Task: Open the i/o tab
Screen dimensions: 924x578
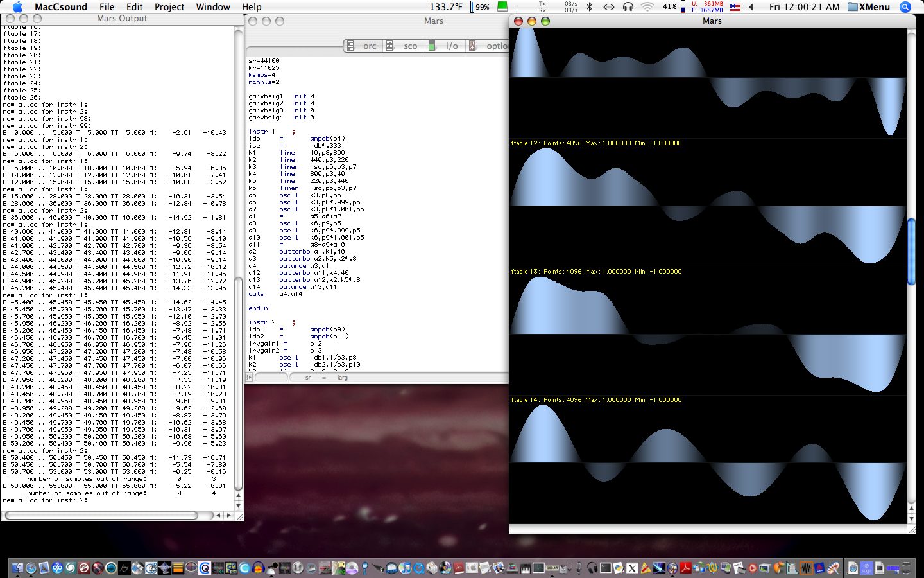Action: pos(445,46)
